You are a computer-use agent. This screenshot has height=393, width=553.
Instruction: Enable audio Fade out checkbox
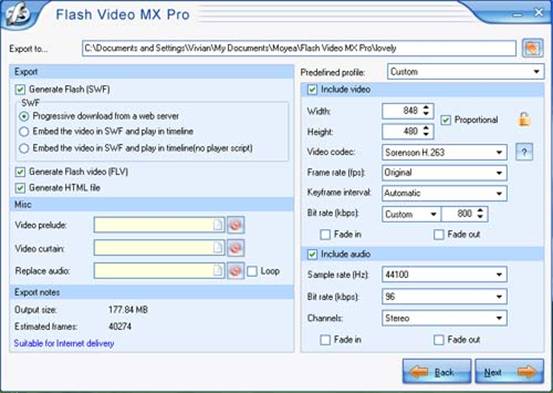439,340
